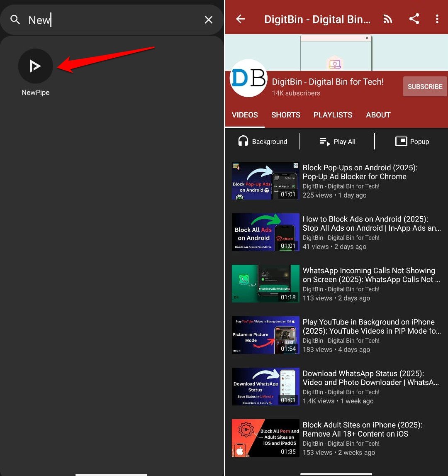Tap the left screen navigation handle bar
Viewport: 448px width, 476px height.
click(112, 474)
